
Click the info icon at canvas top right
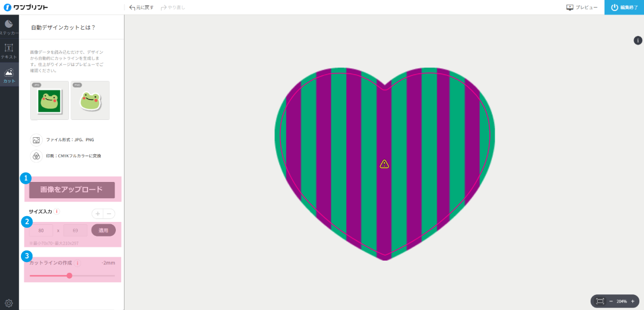(638, 41)
